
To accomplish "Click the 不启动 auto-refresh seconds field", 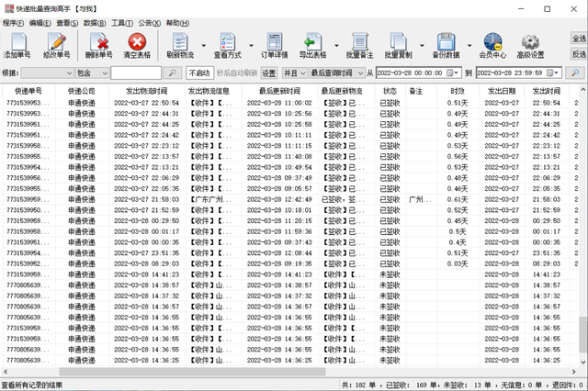I will click(199, 73).
